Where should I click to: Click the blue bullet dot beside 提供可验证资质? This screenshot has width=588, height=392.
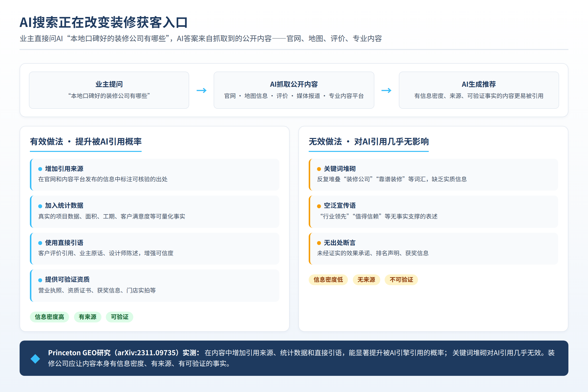[x=40, y=280]
